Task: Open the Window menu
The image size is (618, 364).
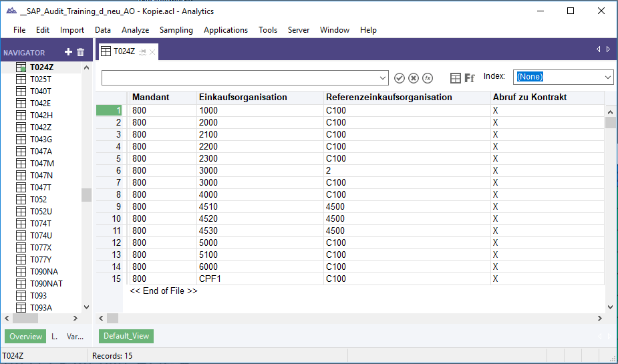Action: pos(334,30)
